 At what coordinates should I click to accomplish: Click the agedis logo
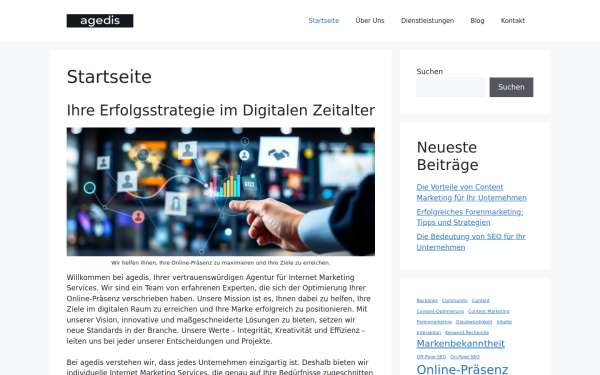click(100, 21)
